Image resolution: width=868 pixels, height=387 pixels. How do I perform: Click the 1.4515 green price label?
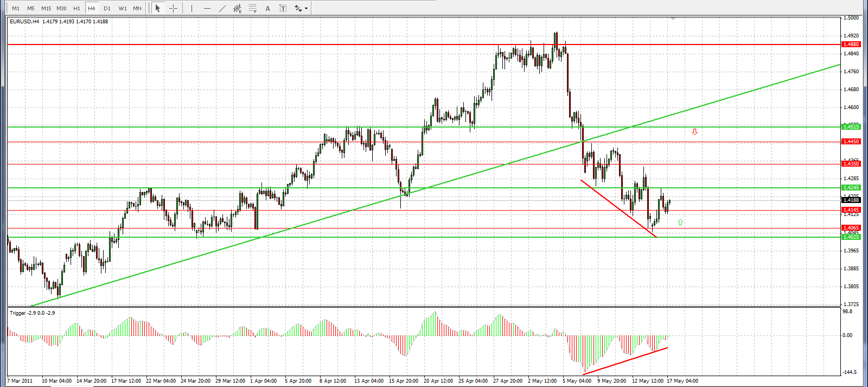coord(851,127)
